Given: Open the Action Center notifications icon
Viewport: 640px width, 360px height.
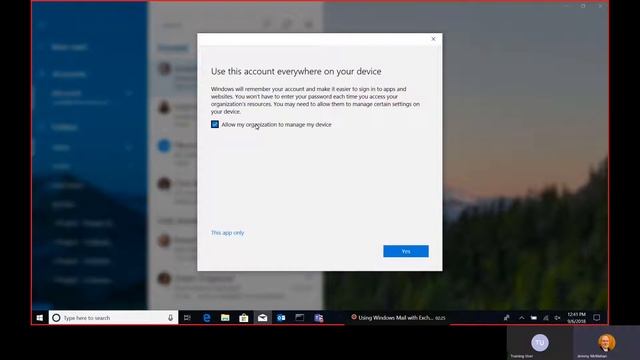Looking at the screenshot, I should tap(596, 318).
